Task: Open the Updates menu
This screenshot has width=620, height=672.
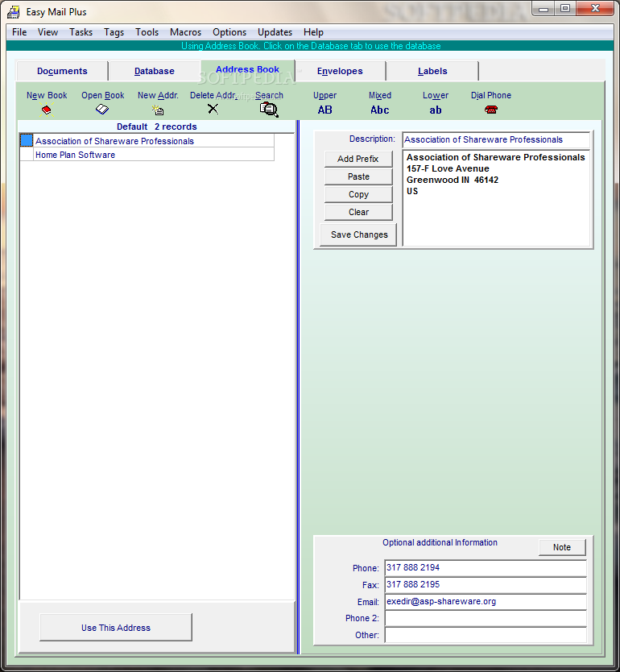Action: 275,32
